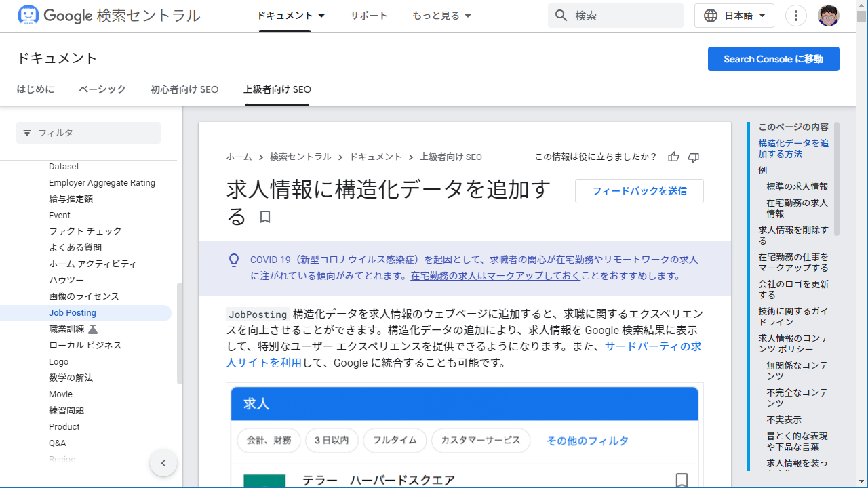The image size is (868, 488).
Task: Click the 求職者の関心 link
Action: pos(518,260)
